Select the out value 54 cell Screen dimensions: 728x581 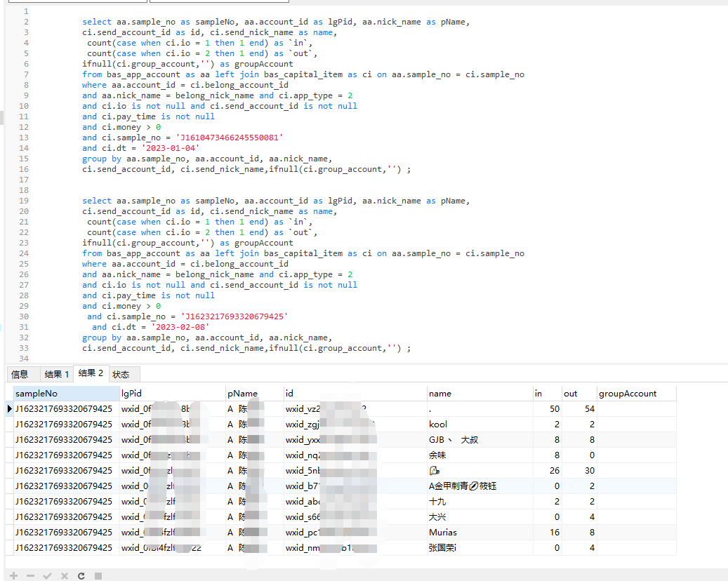point(578,408)
